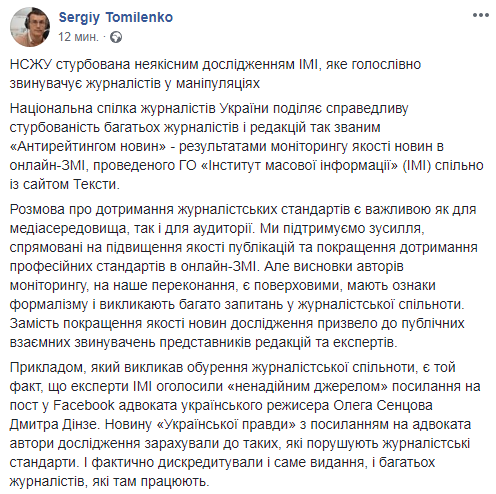Image resolution: width=496 pixels, height=494 pixels.
Task: Open Sergiy Tomilenko's profile picture
Action: 30,27
